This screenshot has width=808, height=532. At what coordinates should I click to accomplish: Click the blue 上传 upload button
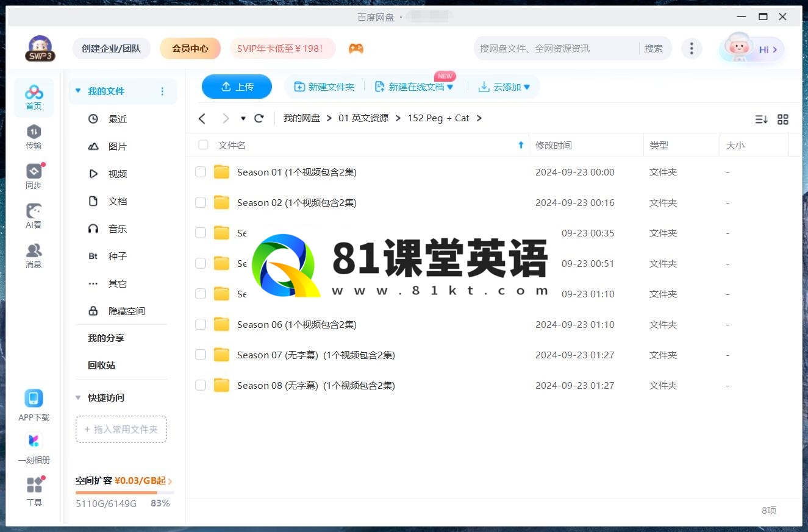click(x=237, y=87)
